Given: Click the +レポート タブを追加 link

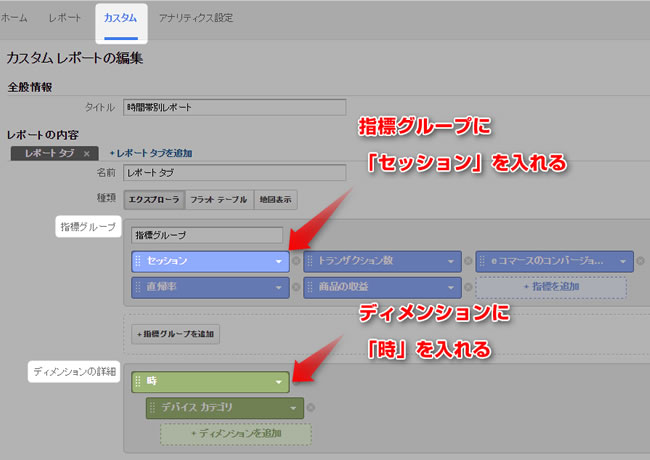Looking at the screenshot, I should click(x=150, y=153).
